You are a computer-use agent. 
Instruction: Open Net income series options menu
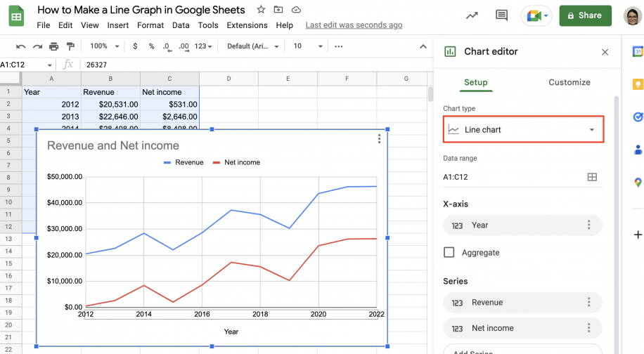click(x=588, y=328)
